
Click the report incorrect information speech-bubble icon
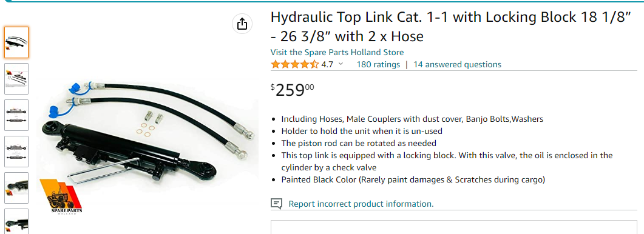click(276, 204)
